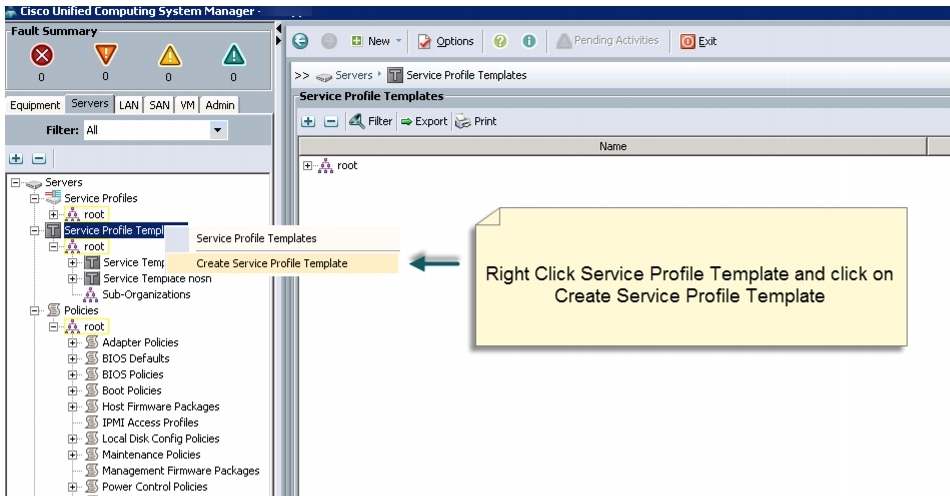
Task: Select Management Firmware Packages
Action: point(181,471)
